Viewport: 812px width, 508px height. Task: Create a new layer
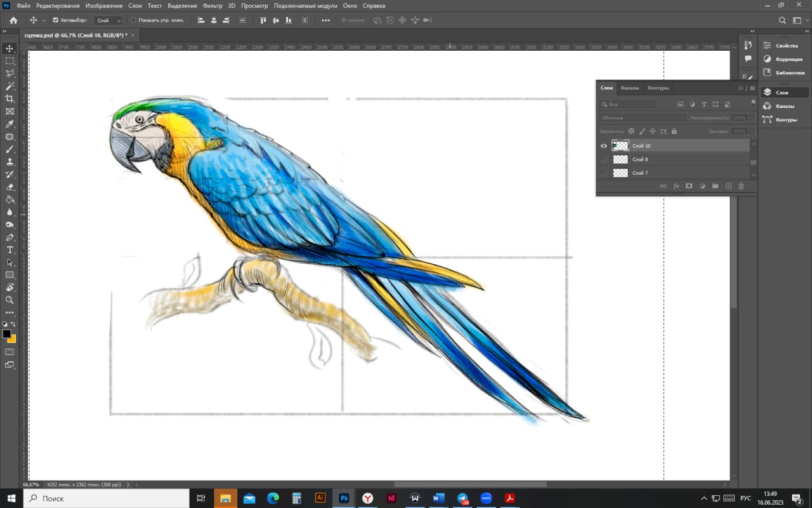[728, 186]
